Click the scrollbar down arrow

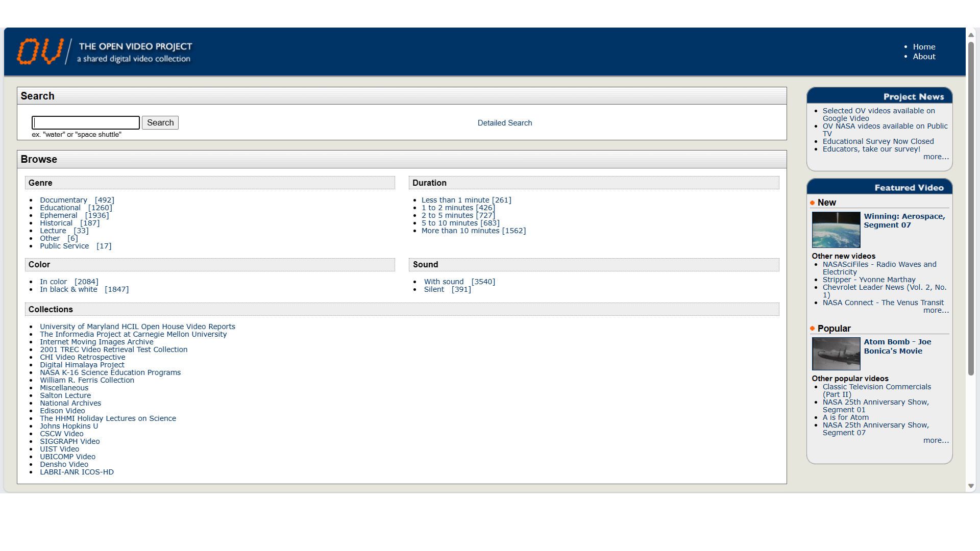971,486
